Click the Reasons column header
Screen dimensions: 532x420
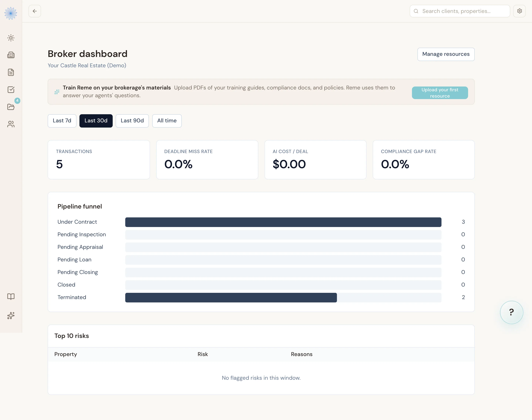(x=301, y=354)
